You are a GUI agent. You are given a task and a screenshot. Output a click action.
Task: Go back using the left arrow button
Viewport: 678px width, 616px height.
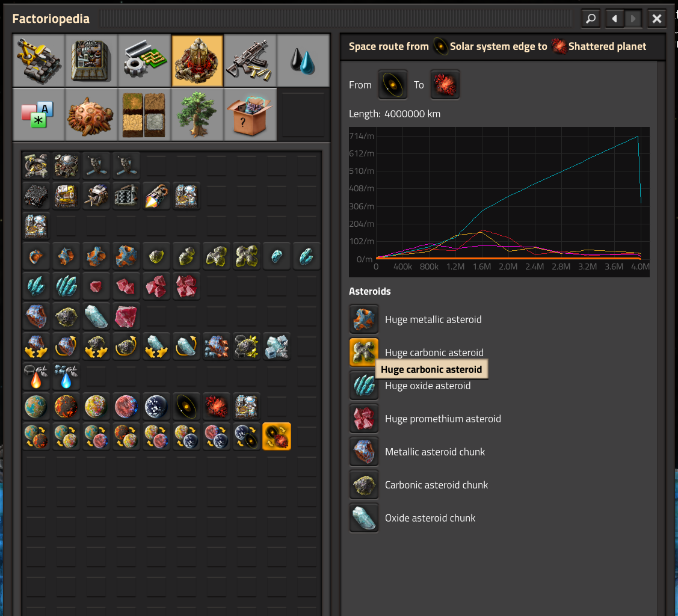[x=614, y=19]
